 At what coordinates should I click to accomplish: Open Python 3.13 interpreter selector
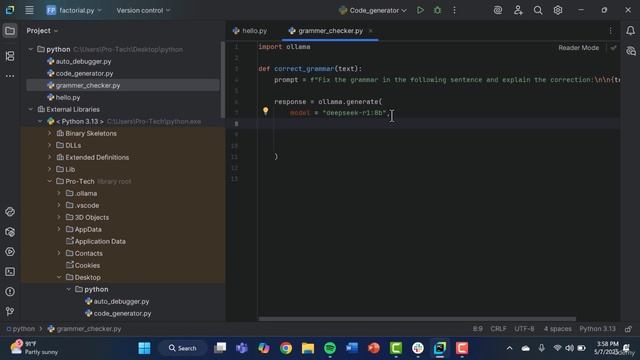pyautogui.click(x=597, y=329)
